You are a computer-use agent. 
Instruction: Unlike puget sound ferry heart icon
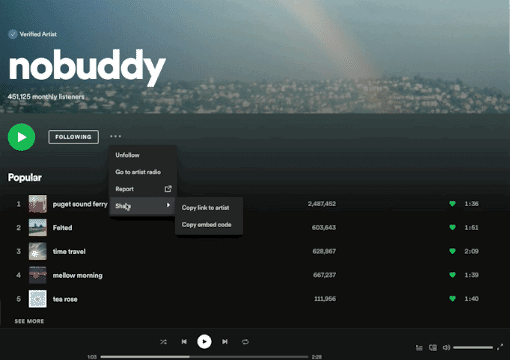pyautogui.click(x=452, y=204)
